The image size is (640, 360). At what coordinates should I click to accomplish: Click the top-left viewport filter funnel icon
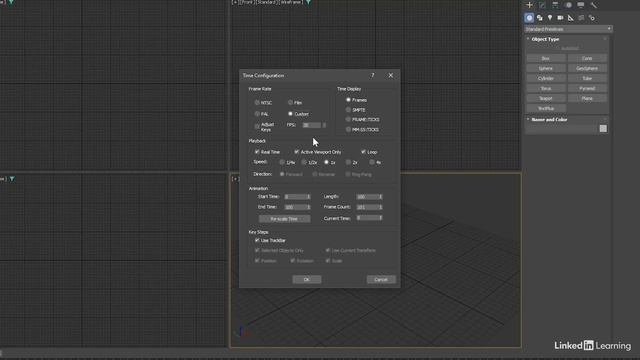[11, 2]
